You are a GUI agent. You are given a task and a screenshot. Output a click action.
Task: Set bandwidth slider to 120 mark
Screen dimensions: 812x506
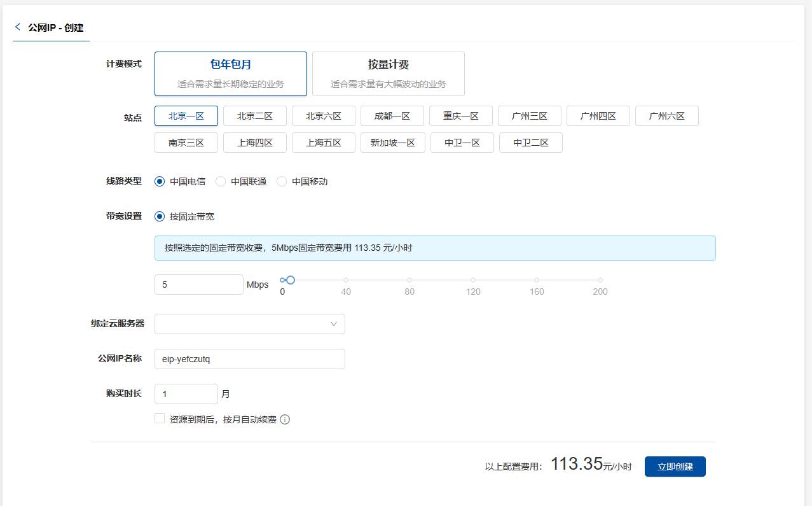(x=473, y=280)
